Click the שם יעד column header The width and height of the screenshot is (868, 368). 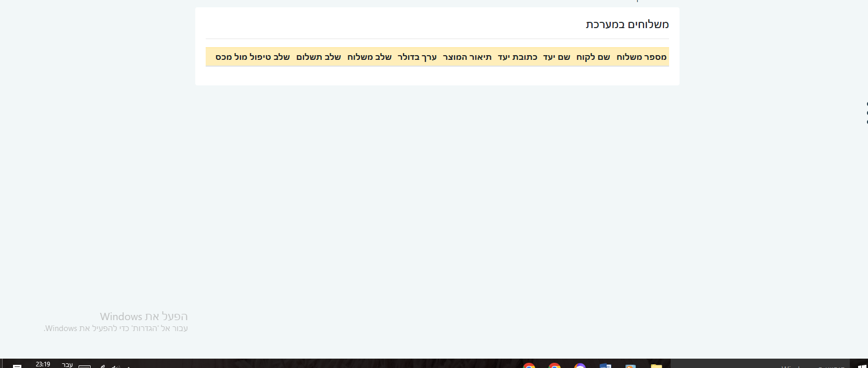coord(557,57)
